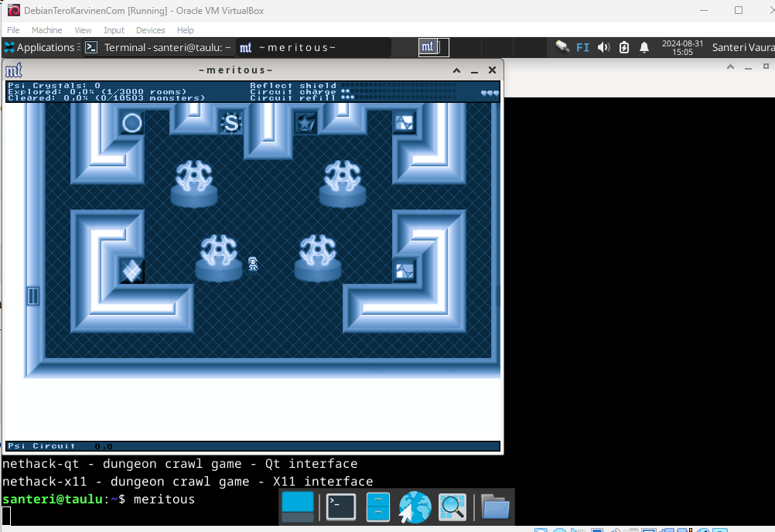This screenshot has width=775, height=532.
Task: Click the Show Desktop icon in dock
Action: pyautogui.click(x=298, y=507)
